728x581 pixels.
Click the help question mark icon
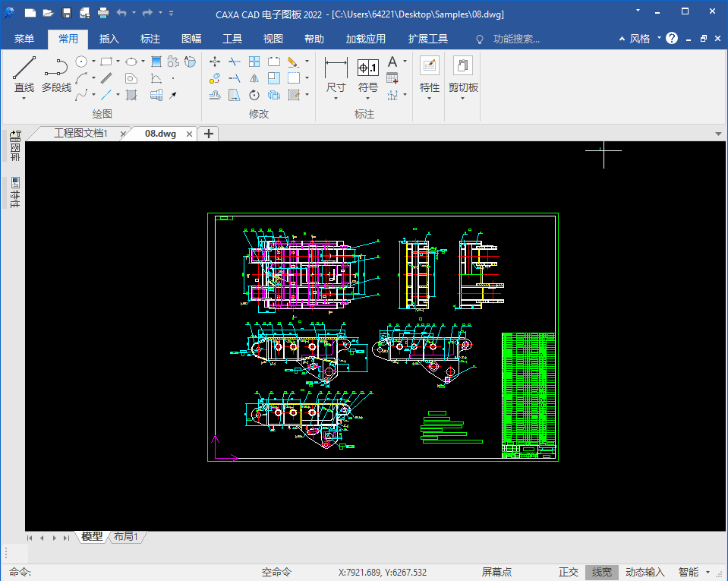click(x=671, y=38)
